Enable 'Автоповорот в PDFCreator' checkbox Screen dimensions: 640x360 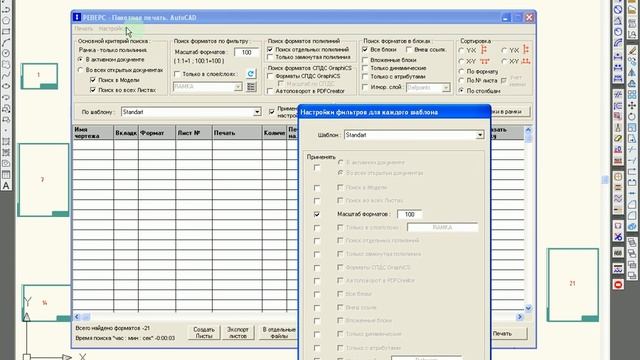coord(270,91)
